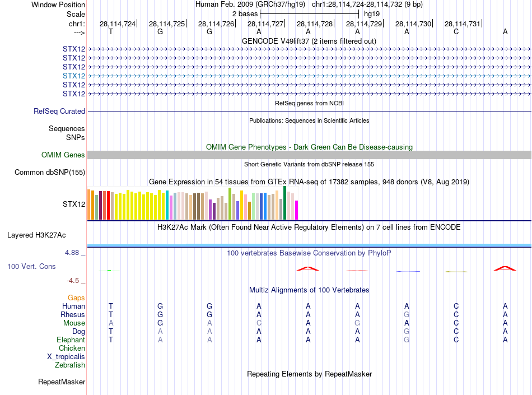Click the OMIM Genes track label
The image size is (532, 395).
(x=63, y=155)
